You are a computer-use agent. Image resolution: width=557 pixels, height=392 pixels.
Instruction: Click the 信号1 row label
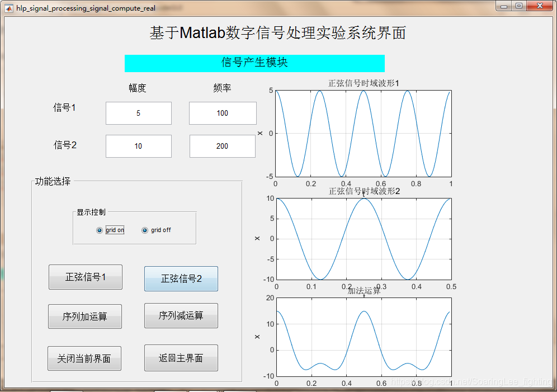pyautogui.click(x=64, y=107)
